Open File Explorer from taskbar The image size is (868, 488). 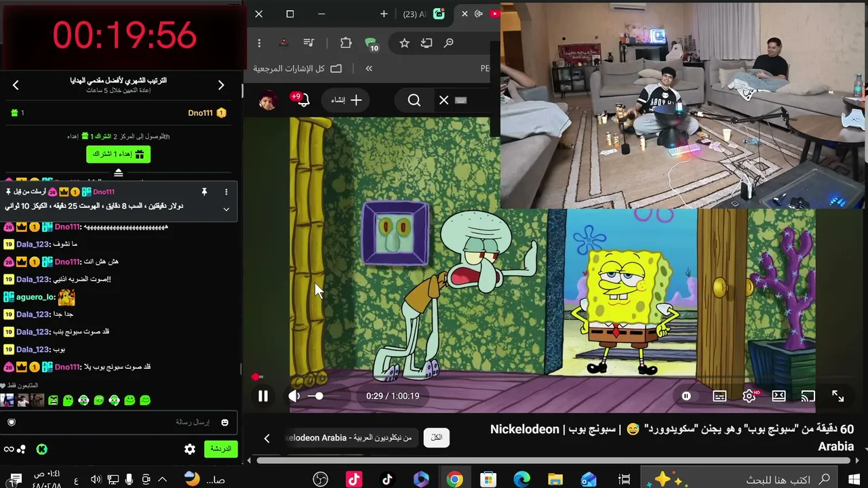point(555,480)
